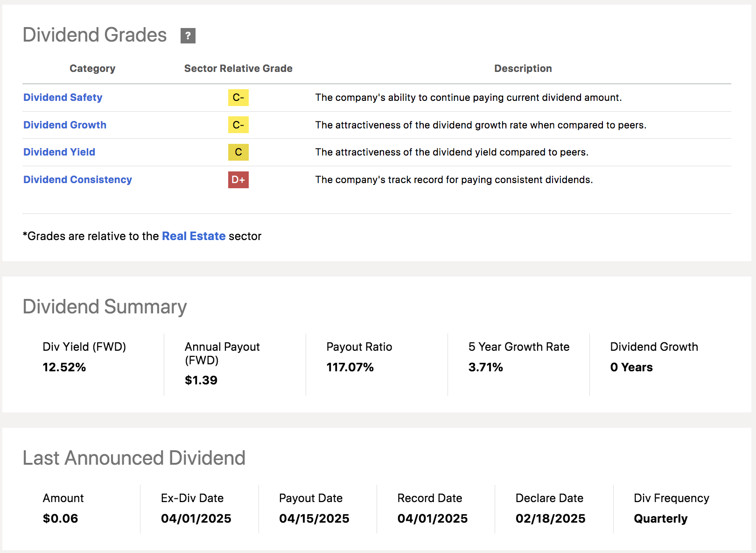Select the 3.71% five year growth rate

(485, 368)
